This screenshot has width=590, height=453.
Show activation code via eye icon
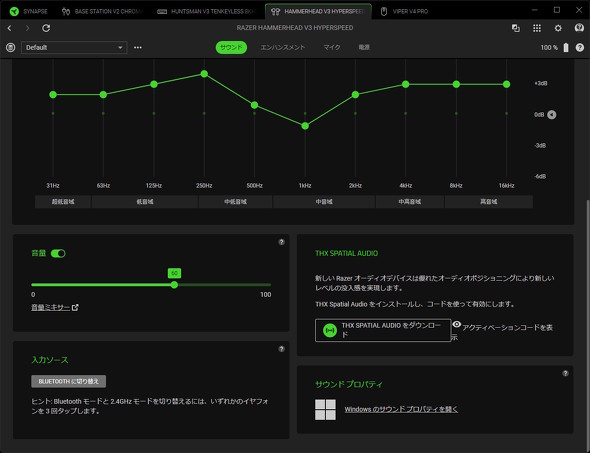(456, 324)
